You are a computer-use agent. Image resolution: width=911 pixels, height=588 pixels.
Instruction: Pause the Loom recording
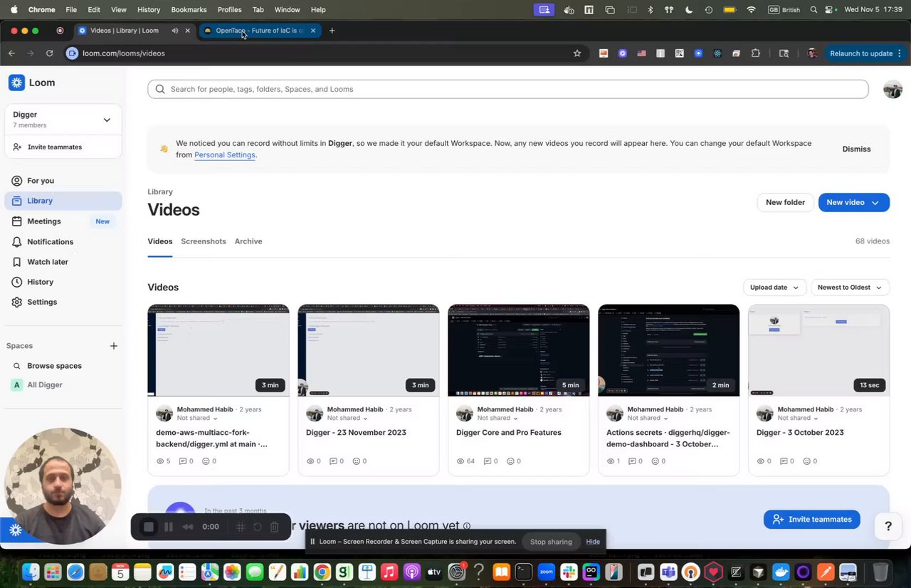tap(169, 527)
